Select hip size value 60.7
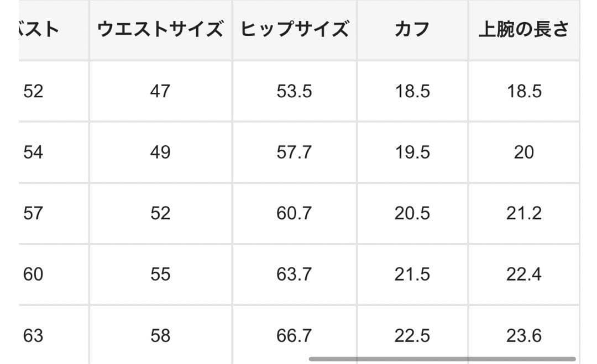 [x=295, y=213]
